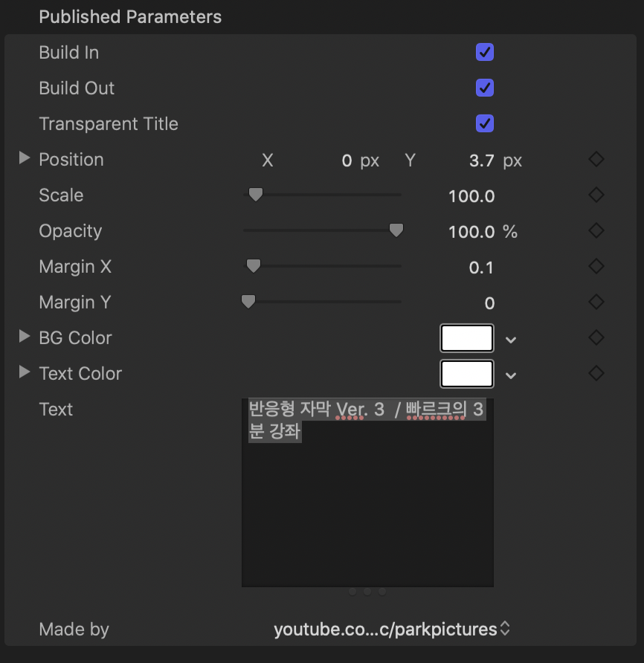Click the Opacity value 100.0 %

(483, 232)
